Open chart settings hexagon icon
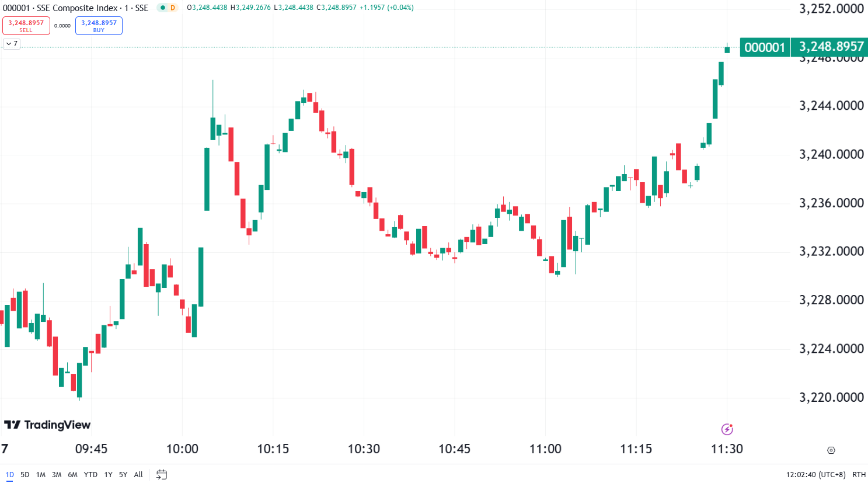This screenshot has width=868, height=483. [x=831, y=450]
